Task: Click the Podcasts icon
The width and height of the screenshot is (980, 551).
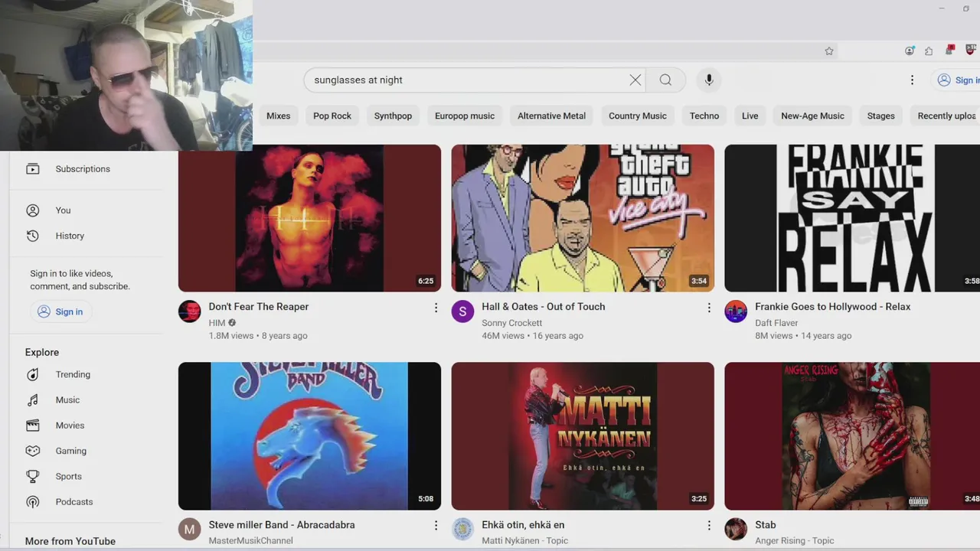Action: 33,502
